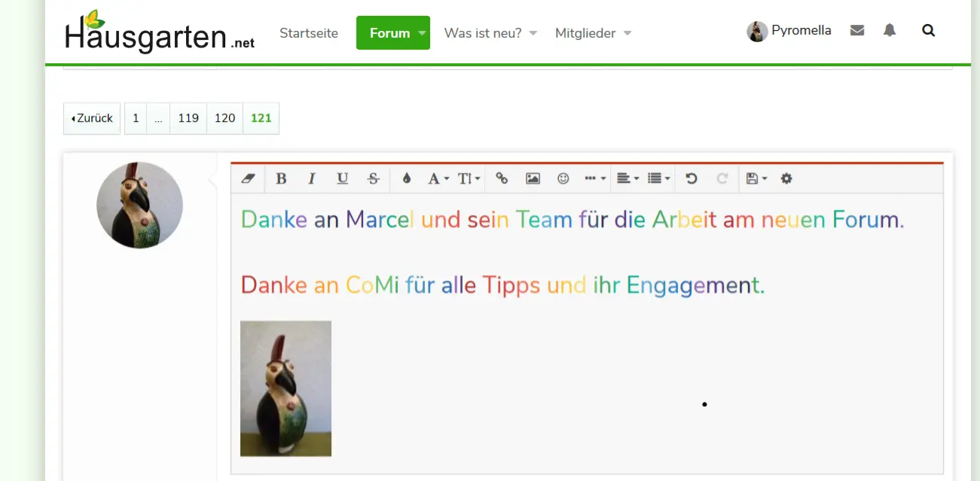The image size is (980, 481).
Task: Redo the last editor change
Action: tap(722, 178)
